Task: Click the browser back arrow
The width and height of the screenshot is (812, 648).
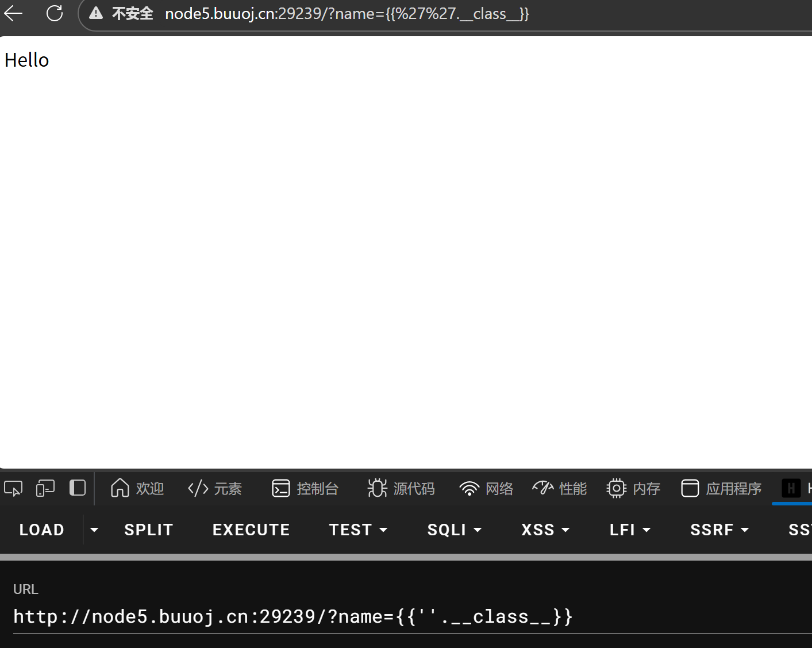Action: pos(13,13)
